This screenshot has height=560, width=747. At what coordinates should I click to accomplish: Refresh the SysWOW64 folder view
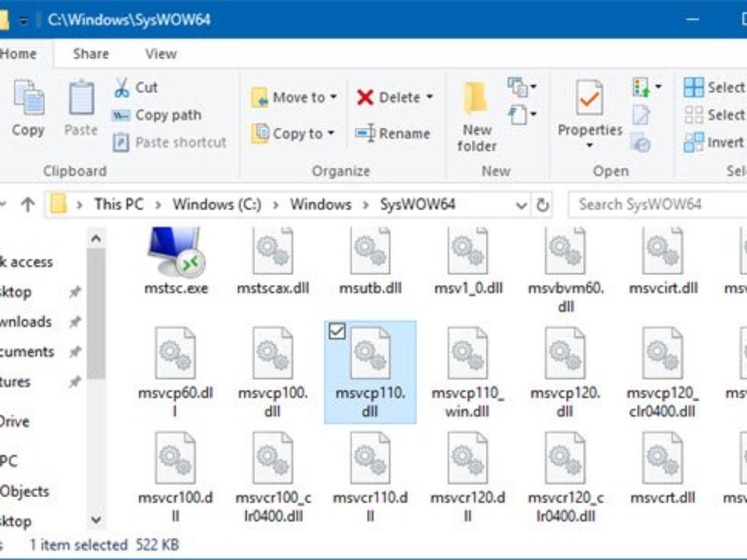pos(543,205)
